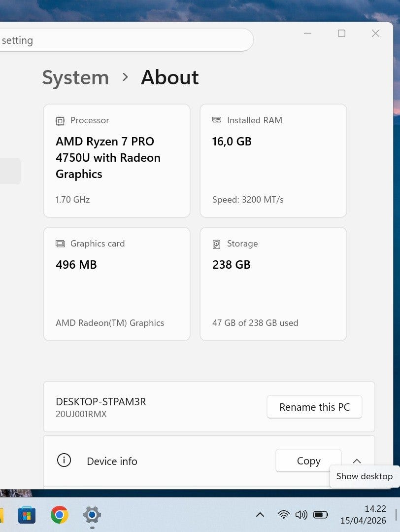The width and height of the screenshot is (400, 532).
Task: Click the volume speaker icon
Action: (301, 515)
